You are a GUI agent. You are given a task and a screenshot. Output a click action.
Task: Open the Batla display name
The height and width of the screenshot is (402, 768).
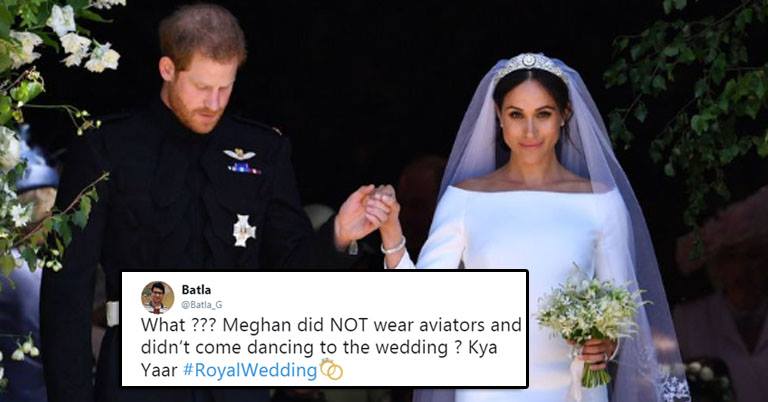coord(196,290)
